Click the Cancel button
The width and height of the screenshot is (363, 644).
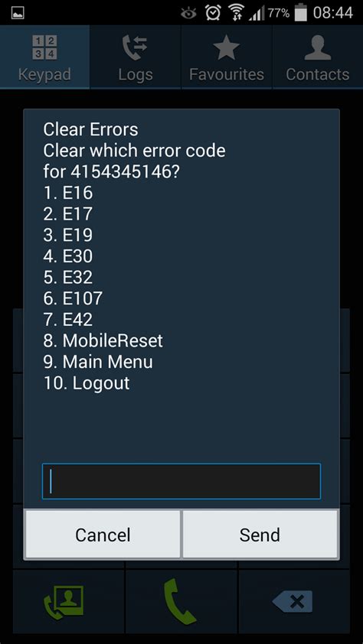coord(103,535)
